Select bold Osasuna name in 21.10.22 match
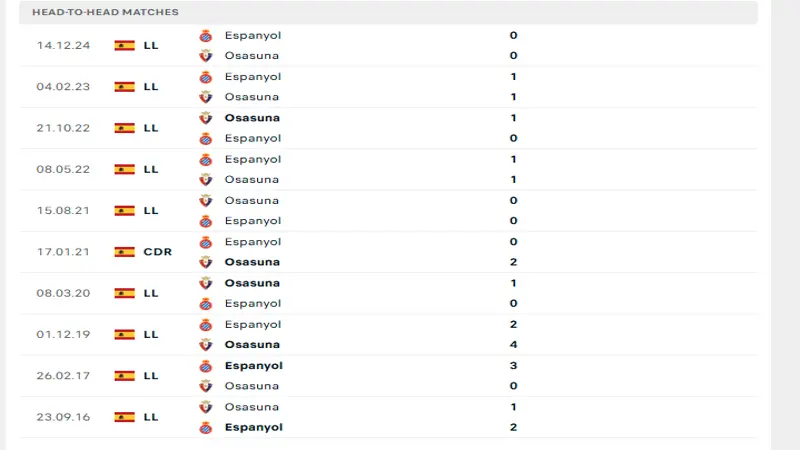Image resolution: width=800 pixels, height=450 pixels. click(x=252, y=118)
